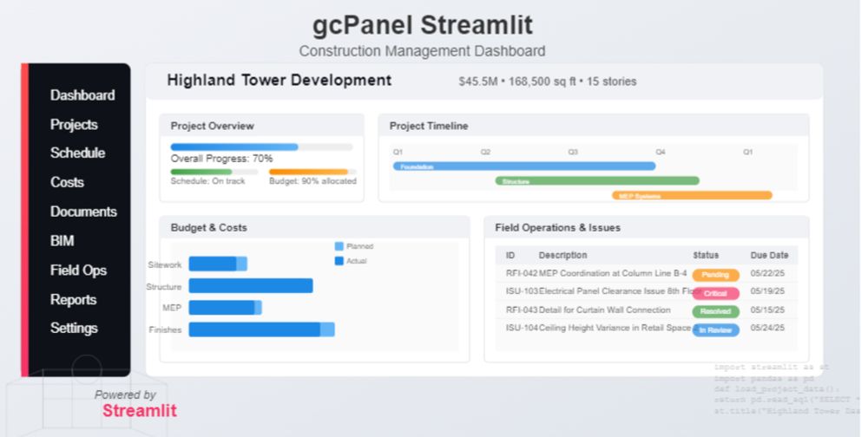Open the Documents section

83,212
